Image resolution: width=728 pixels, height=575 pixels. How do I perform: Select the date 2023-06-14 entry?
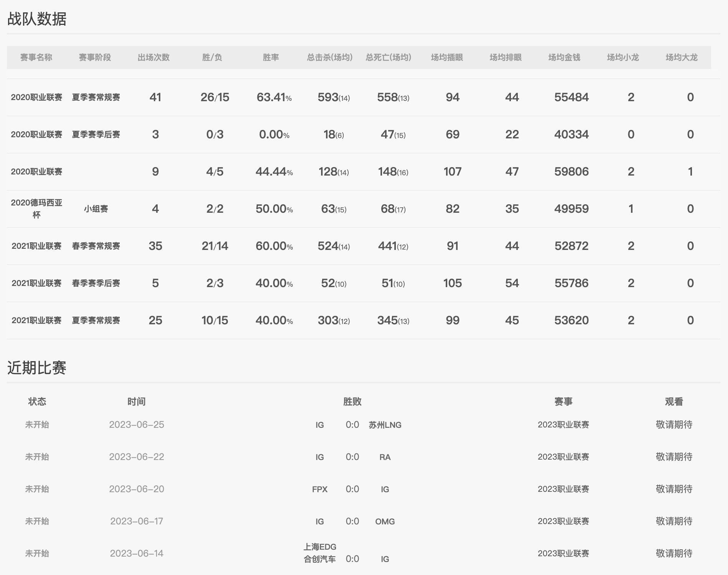(x=137, y=554)
